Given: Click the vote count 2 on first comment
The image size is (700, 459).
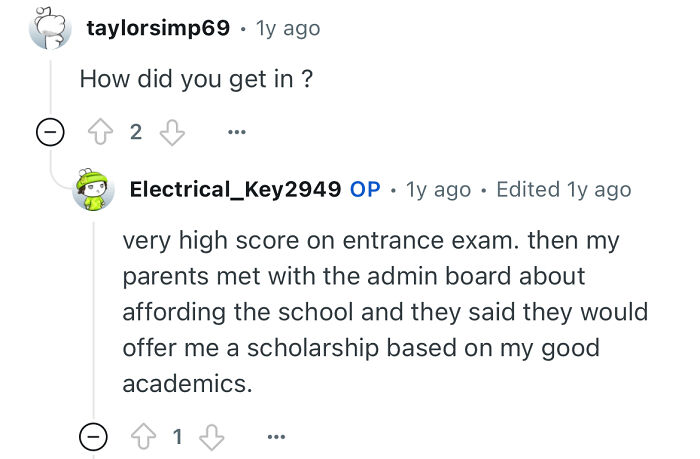Looking at the screenshot, I should coord(136,133).
